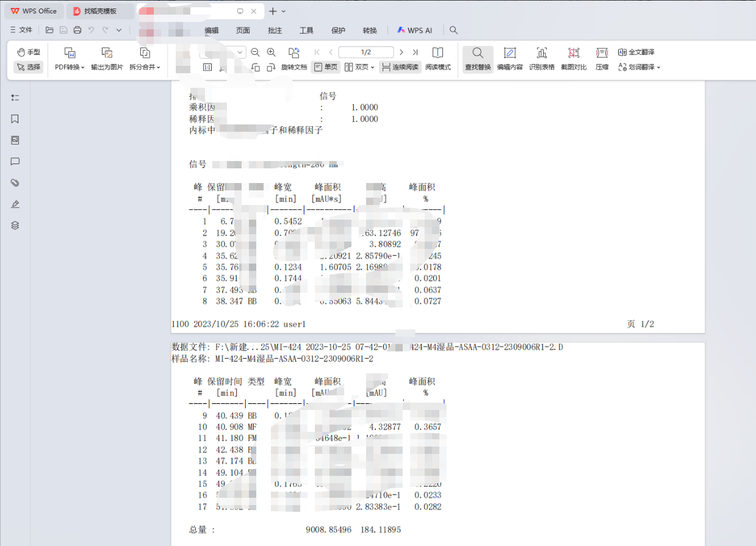This screenshot has height=546, width=756.
Task: Zoom in with the plus magnifier
Action: tap(272, 52)
